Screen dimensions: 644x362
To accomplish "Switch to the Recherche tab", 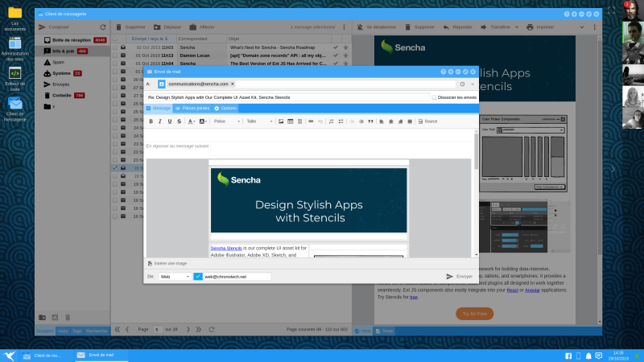I will tap(97, 331).
